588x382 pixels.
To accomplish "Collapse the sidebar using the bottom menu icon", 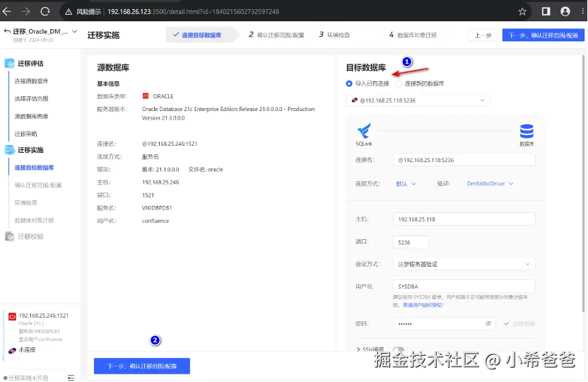I will 71,378.
